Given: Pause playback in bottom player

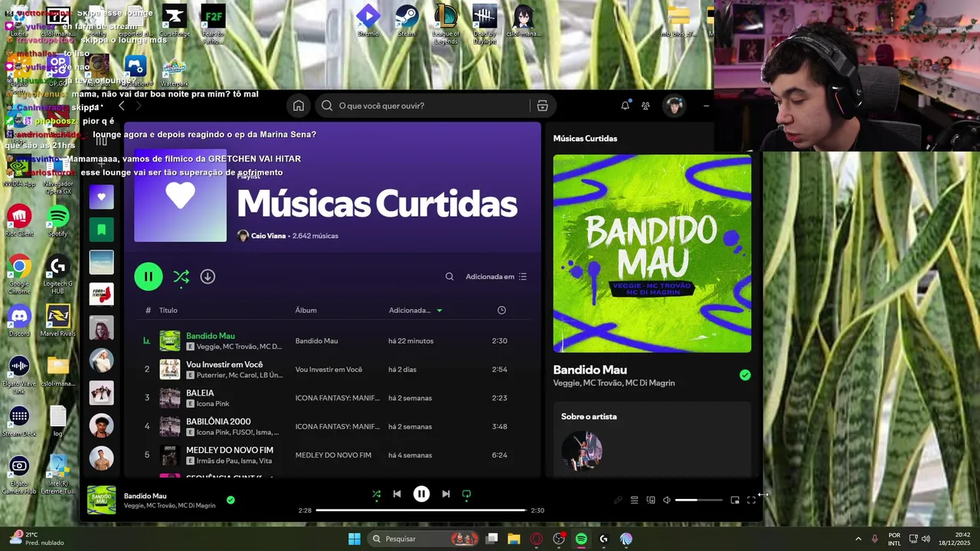Looking at the screenshot, I should (421, 494).
